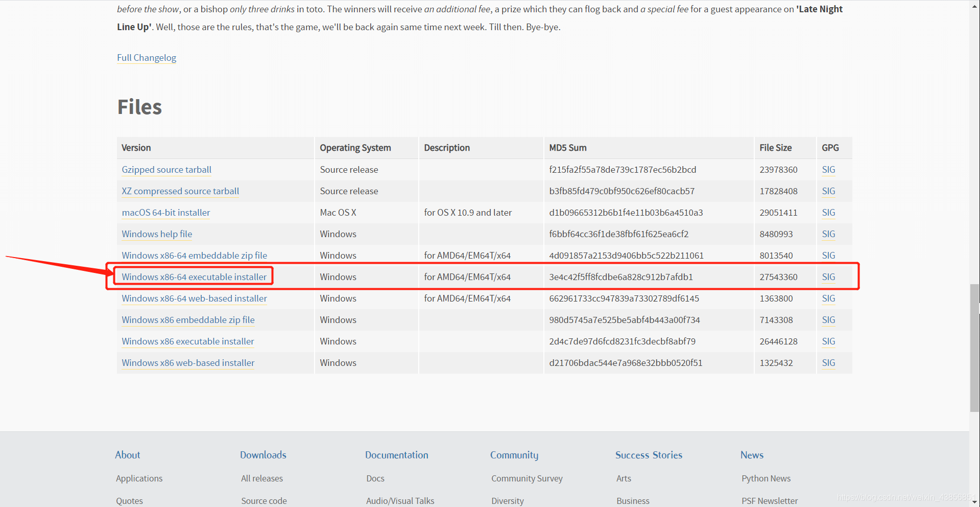The width and height of the screenshot is (980, 507).
Task: Click the page vertical scrollbar thumb
Action: [974, 348]
